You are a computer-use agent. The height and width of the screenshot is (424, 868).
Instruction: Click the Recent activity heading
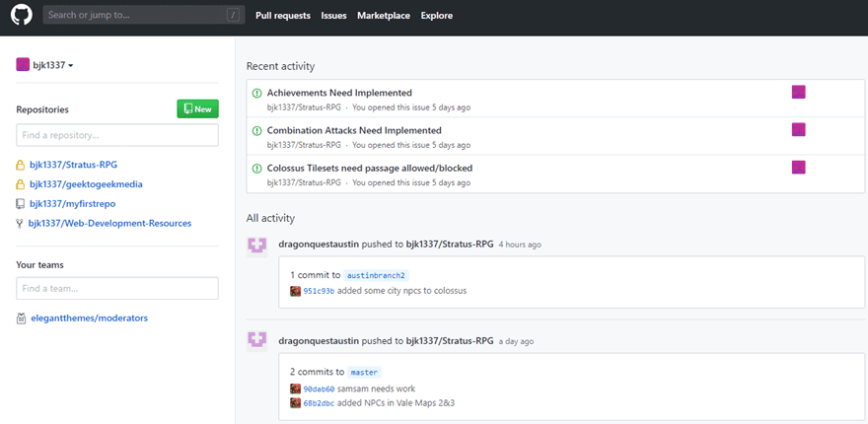(281, 66)
